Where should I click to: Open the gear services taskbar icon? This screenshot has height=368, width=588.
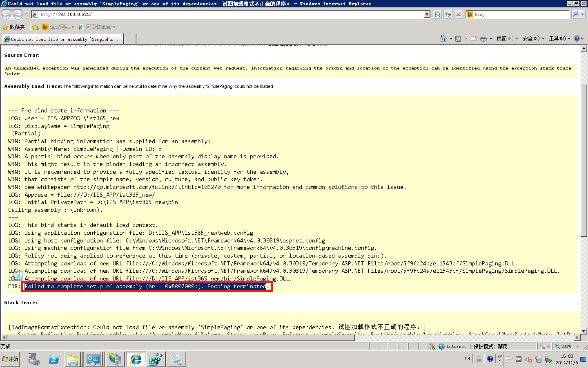tap(176, 359)
